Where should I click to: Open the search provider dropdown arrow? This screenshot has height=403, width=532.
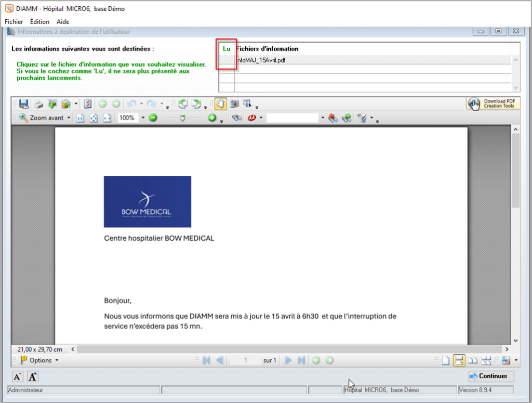[261, 118]
